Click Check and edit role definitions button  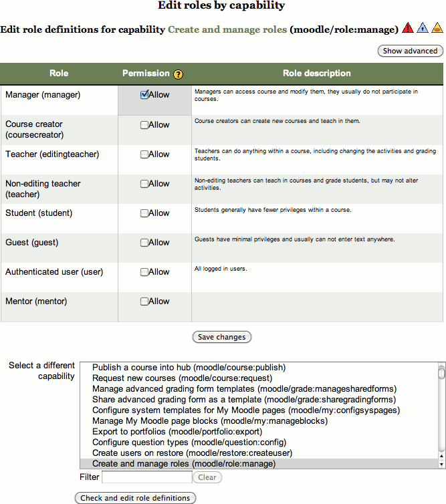(135, 498)
